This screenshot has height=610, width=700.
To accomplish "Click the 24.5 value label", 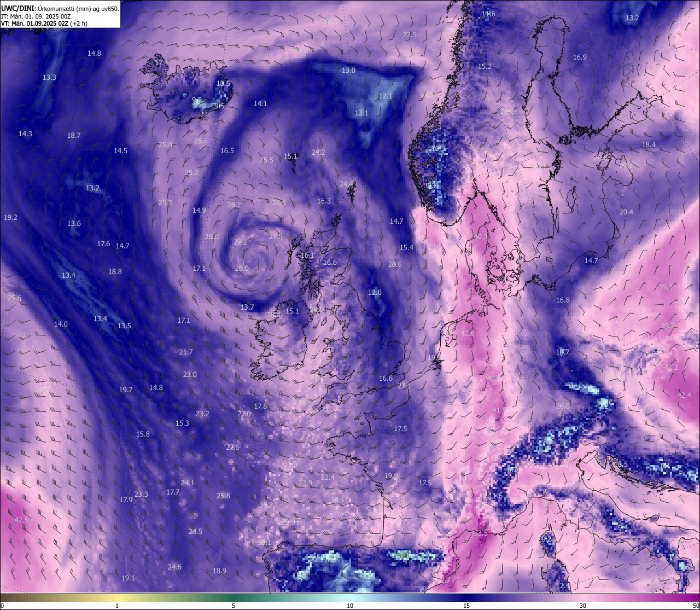I will (195, 531).
